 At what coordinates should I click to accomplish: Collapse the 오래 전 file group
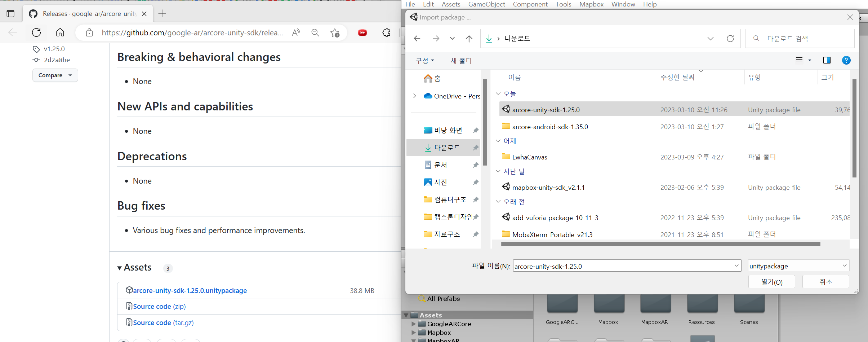point(498,201)
